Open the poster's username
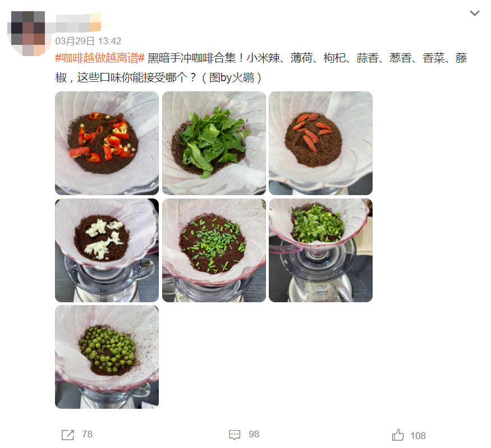The width and height of the screenshot is (491, 448). pyautogui.click(x=79, y=22)
